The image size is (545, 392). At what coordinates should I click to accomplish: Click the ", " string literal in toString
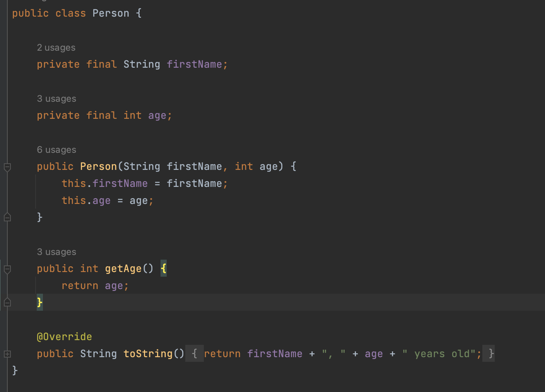[333, 354]
